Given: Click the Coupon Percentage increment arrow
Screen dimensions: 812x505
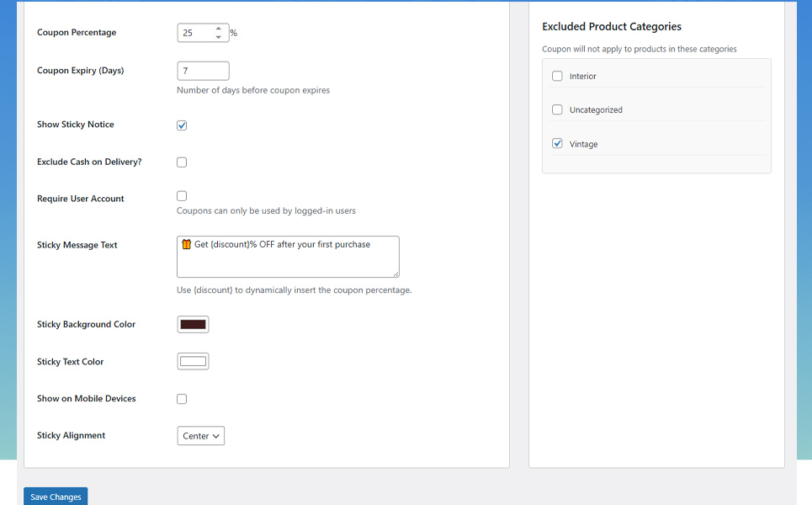Looking at the screenshot, I should click(219, 29).
